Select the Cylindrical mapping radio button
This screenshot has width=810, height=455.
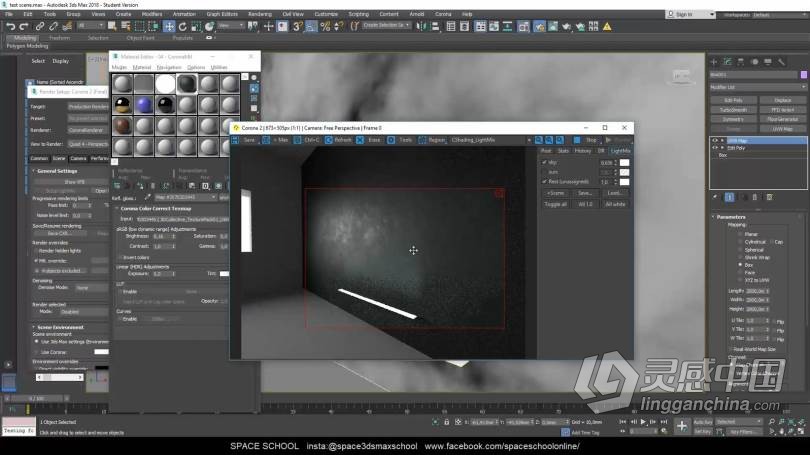pyautogui.click(x=740, y=242)
